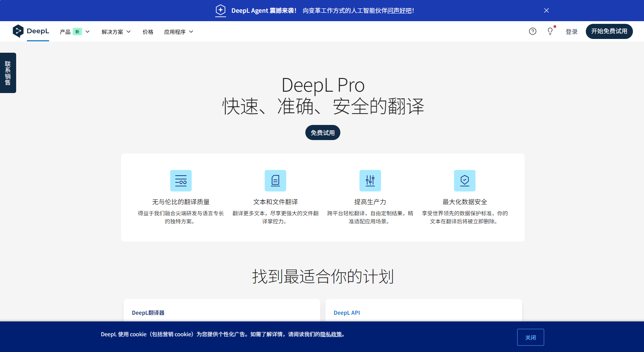Open the 隐私政策 link
This screenshot has height=352, width=644.
point(332,334)
